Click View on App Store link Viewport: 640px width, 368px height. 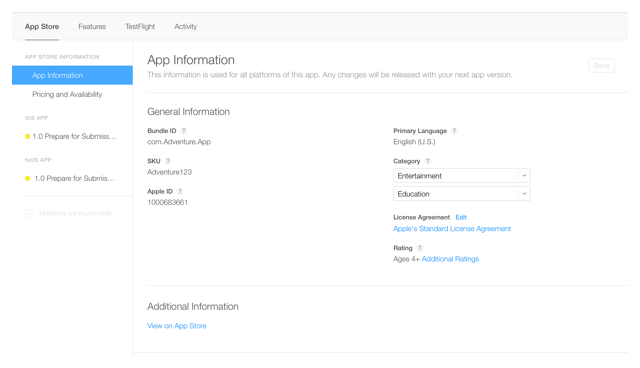pyautogui.click(x=177, y=326)
